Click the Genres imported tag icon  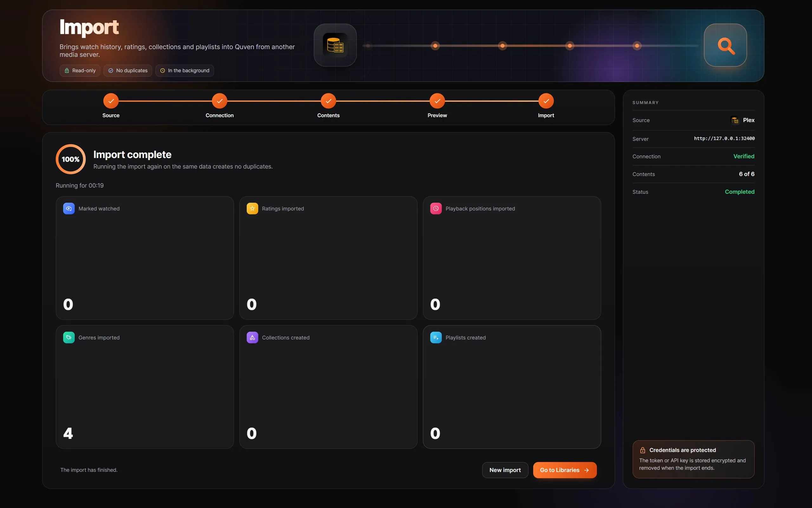(x=69, y=337)
